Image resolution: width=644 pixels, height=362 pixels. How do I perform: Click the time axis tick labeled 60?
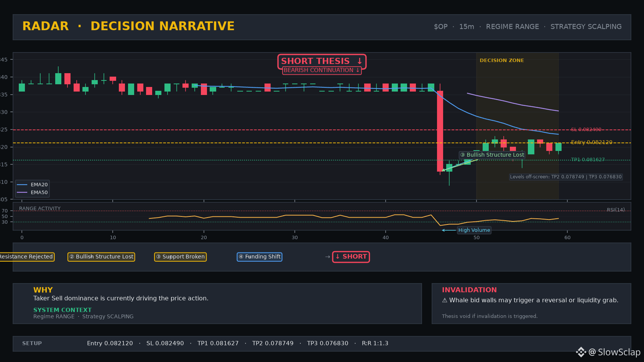click(567, 238)
